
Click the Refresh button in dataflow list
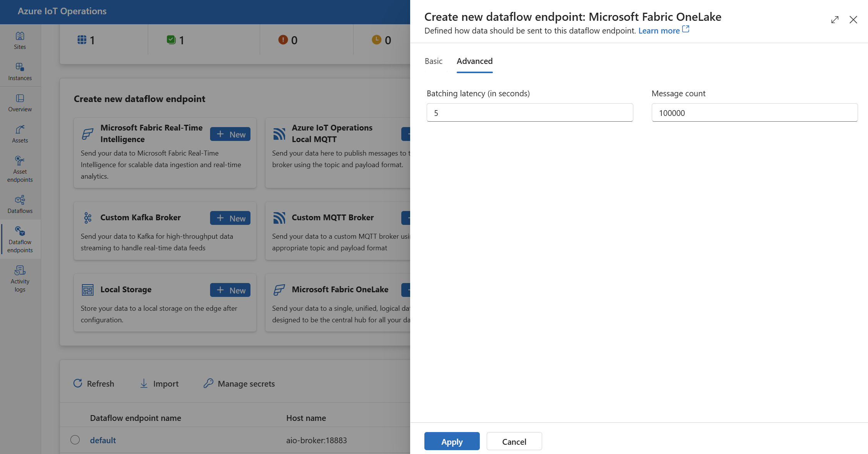[94, 383]
